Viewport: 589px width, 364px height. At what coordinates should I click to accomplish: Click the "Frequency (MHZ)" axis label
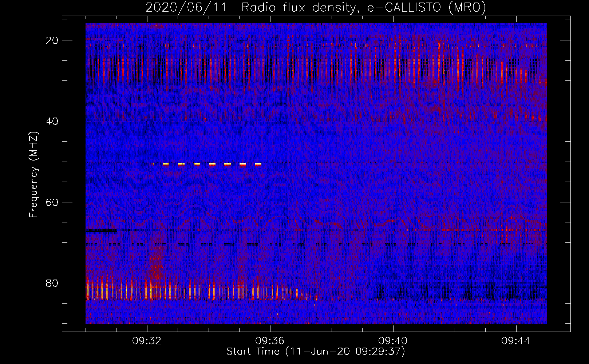(x=33, y=175)
